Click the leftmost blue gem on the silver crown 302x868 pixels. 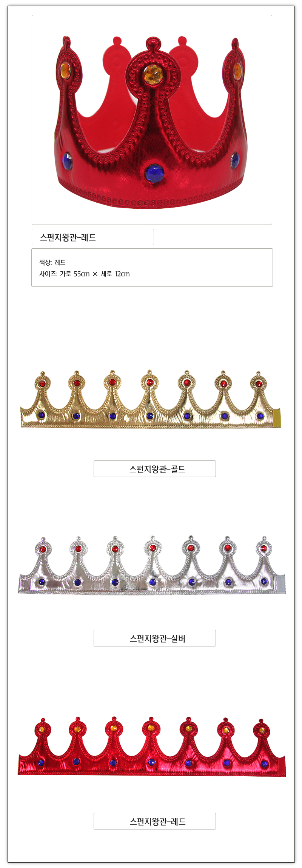tap(41, 582)
